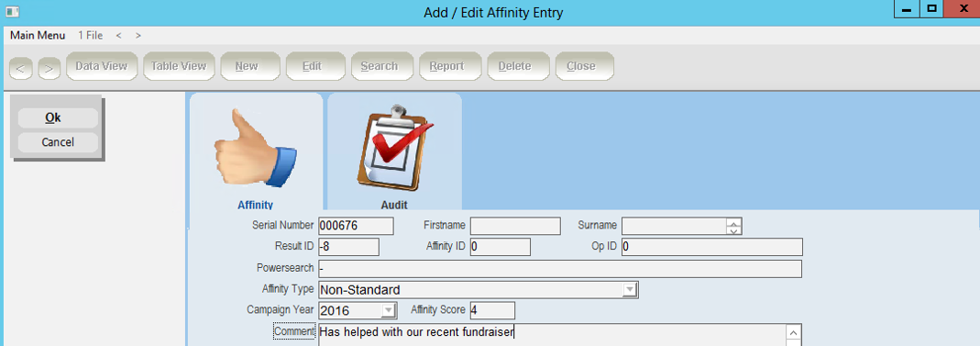This screenshot has height=346, width=980.
Task: Open the 1 File menu
Action: tap(91, 36)
